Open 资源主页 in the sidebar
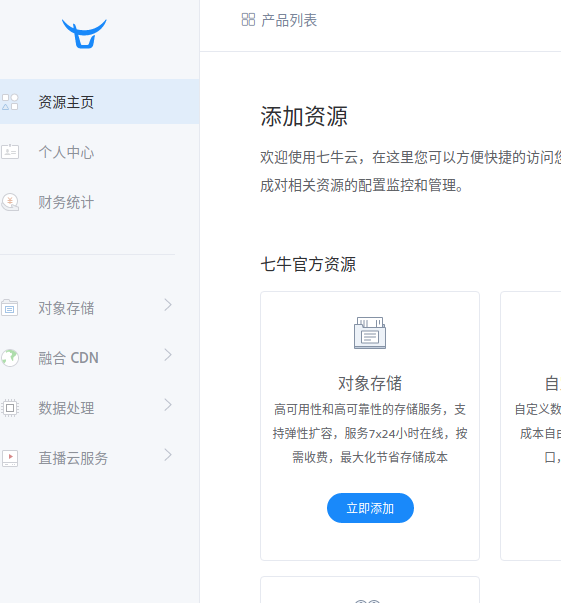 click(x=100, y=102)
